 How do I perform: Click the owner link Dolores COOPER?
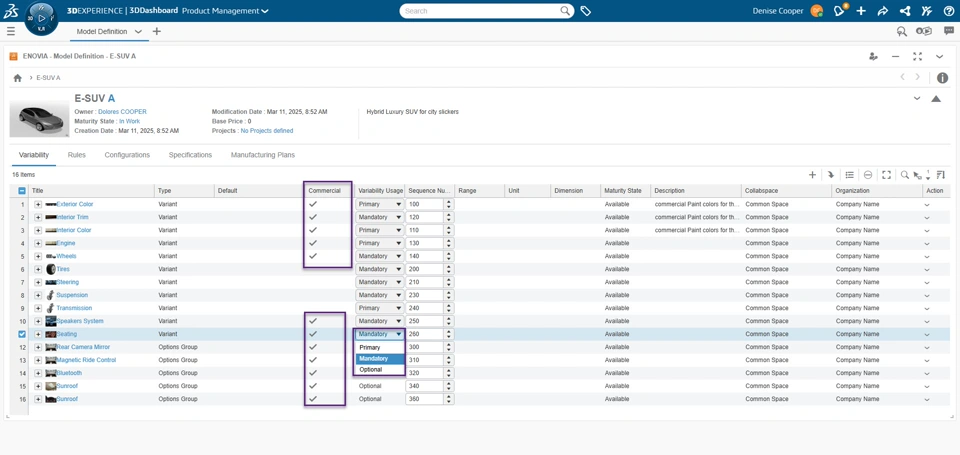[x=122, y=112]
